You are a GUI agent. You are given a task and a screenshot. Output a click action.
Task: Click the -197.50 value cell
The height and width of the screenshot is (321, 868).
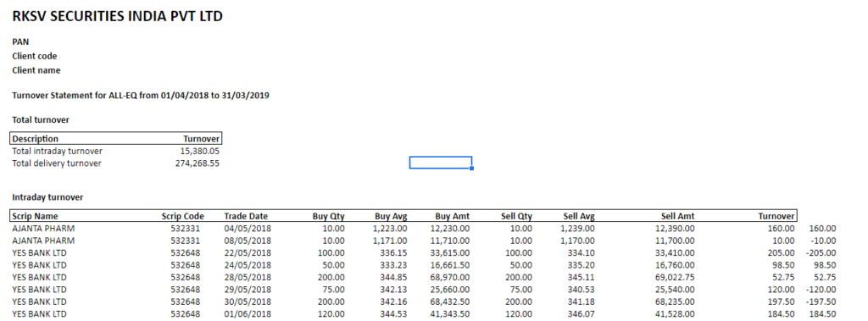[x=821, y=302]
